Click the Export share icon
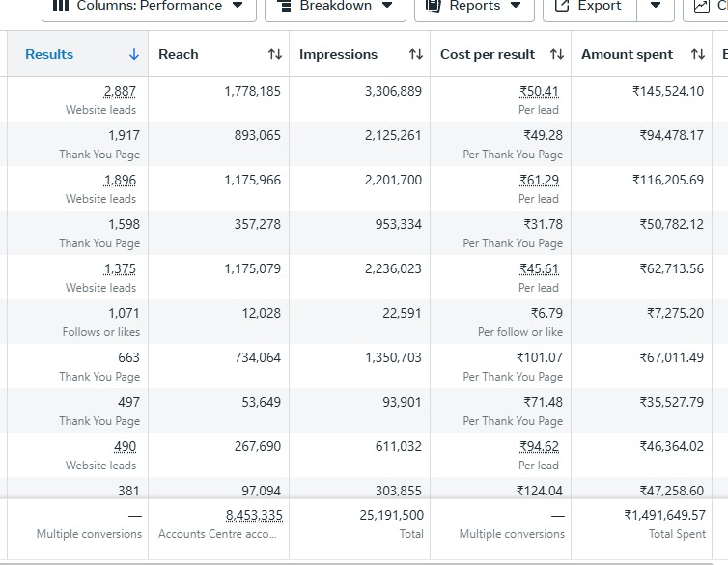Viewport: 728px width, 565px height. pyautogui.click(x=562, y=6)
